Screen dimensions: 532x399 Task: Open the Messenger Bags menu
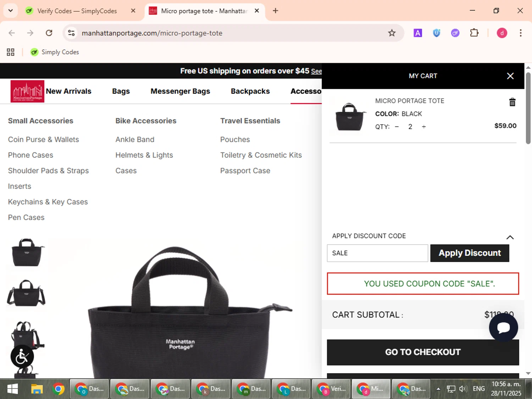point(180,91)
